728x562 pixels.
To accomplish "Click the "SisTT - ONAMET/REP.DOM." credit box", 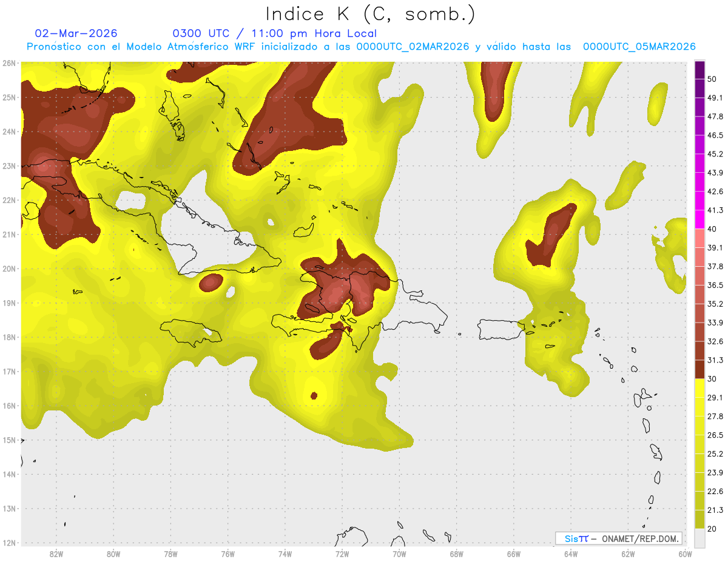I will pyautogui.click(x=619, y=538).
